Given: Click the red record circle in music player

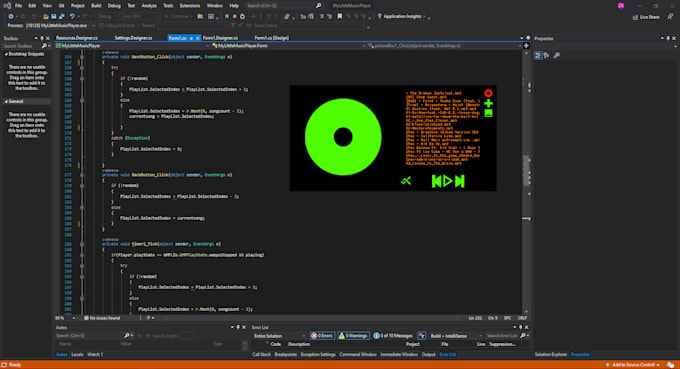Looking at the screenshot, I should [488, 93].
